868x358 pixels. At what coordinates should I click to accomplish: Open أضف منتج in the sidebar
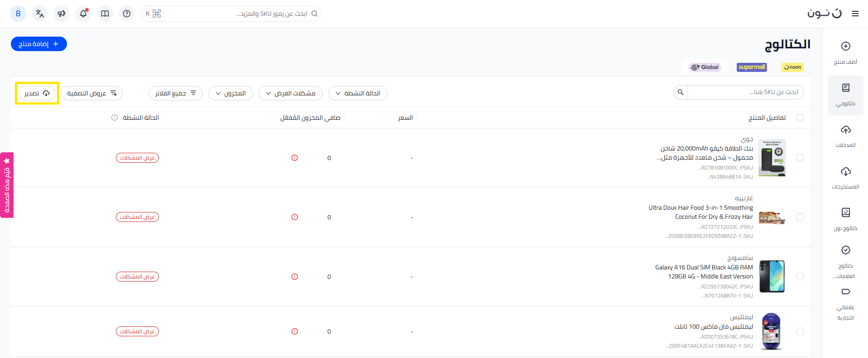[x=845, y=52]
